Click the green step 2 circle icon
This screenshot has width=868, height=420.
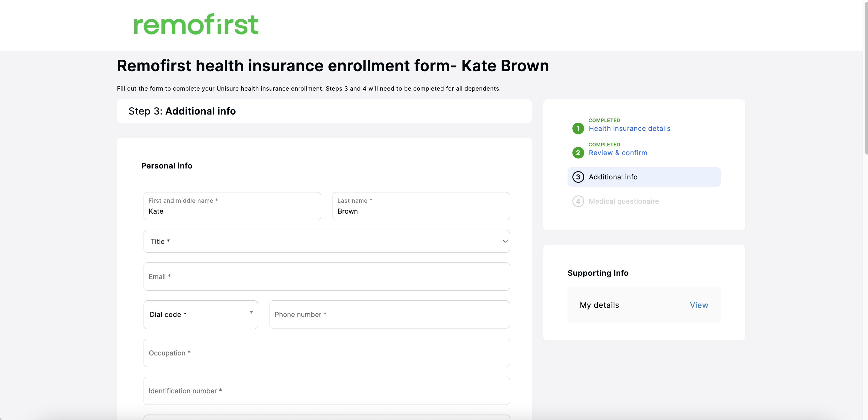578,153
